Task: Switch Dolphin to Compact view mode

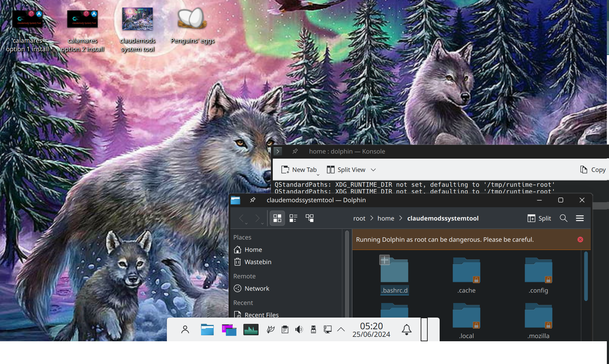Action: [x=293, y=218]
